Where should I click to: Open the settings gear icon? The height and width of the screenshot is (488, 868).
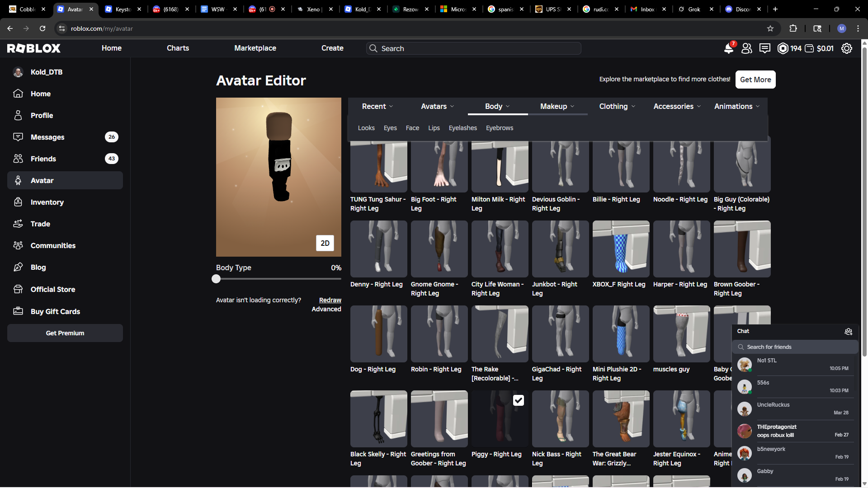click(x=847, y=48)
